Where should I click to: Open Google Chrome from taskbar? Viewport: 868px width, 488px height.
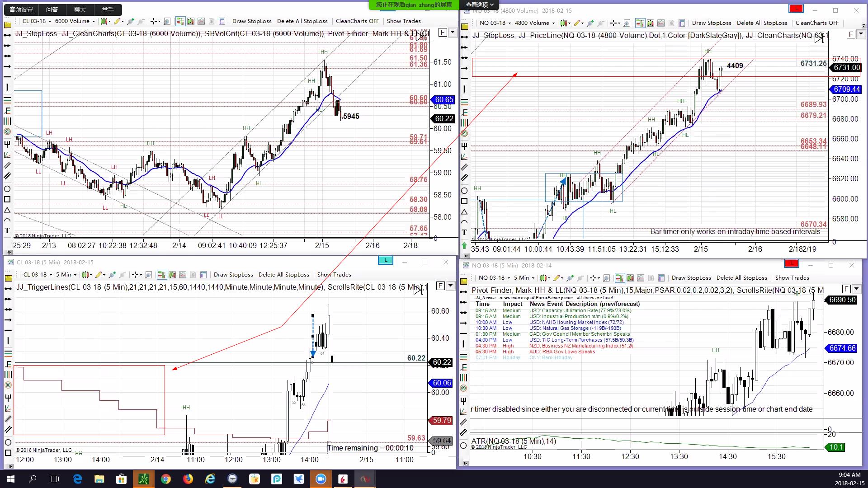click(166, 479)
